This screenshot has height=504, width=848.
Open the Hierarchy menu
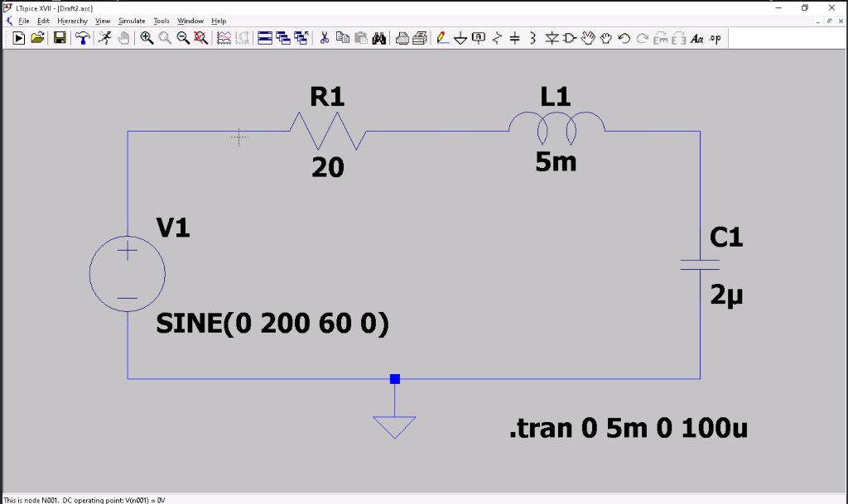(x=72, y=21)
